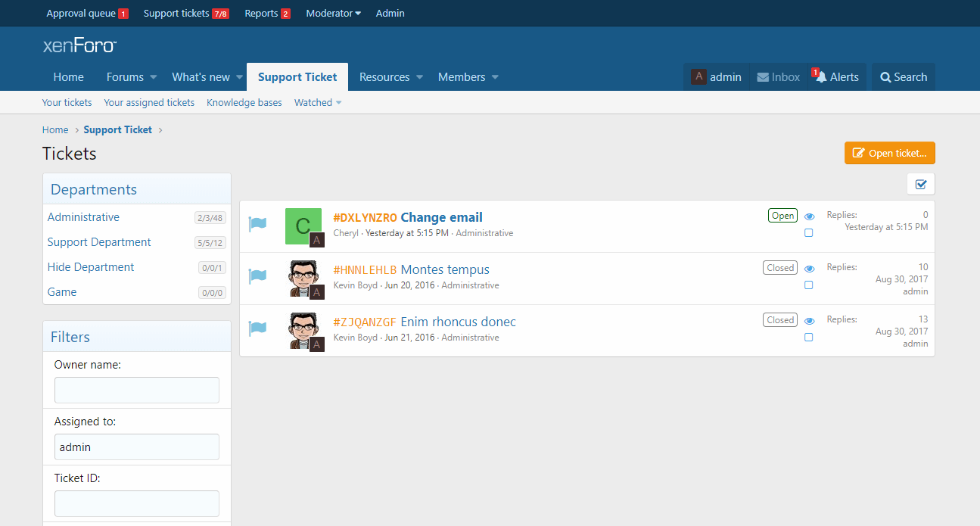Click the Search magnifier in navigation
Image resolution: width=980 pixels, height=526 pixels.
[885, 77]
